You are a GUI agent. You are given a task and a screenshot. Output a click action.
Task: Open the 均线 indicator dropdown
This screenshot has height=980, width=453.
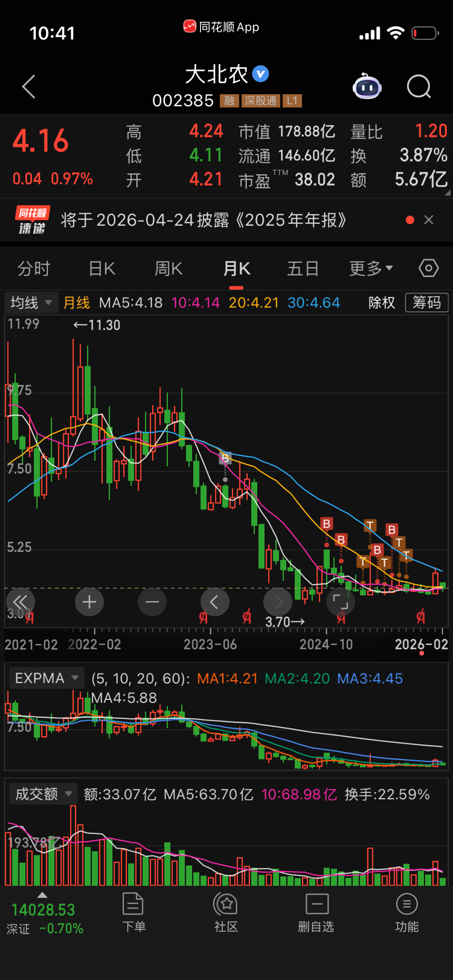pyautogui.click(x=31, y=303)
